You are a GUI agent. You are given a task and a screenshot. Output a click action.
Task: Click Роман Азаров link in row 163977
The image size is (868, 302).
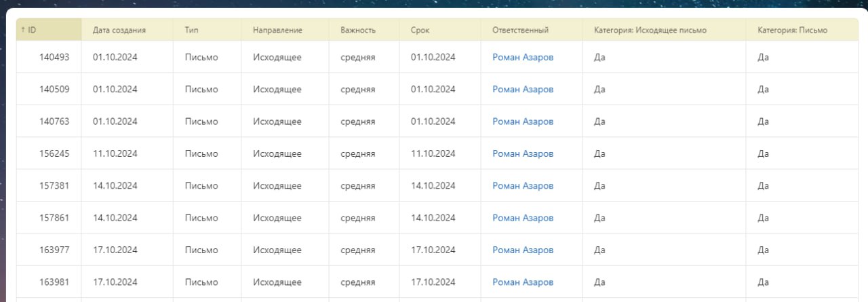tap(523, 250)
